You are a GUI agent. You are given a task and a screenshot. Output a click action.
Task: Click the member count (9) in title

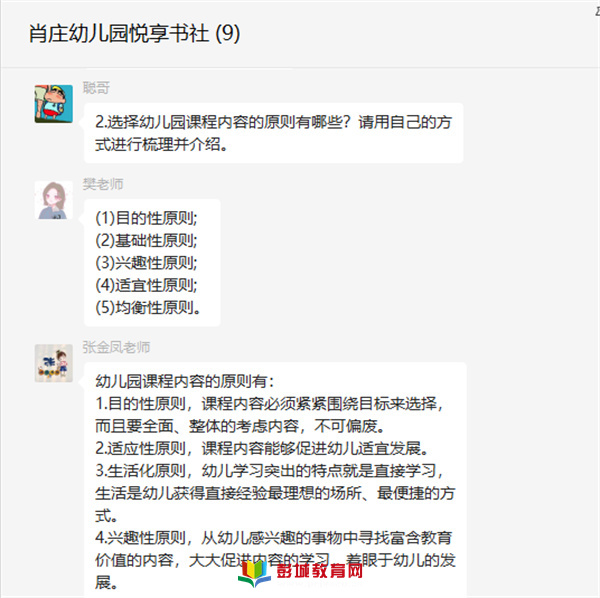pyautogui.click(x=228, y=34)
